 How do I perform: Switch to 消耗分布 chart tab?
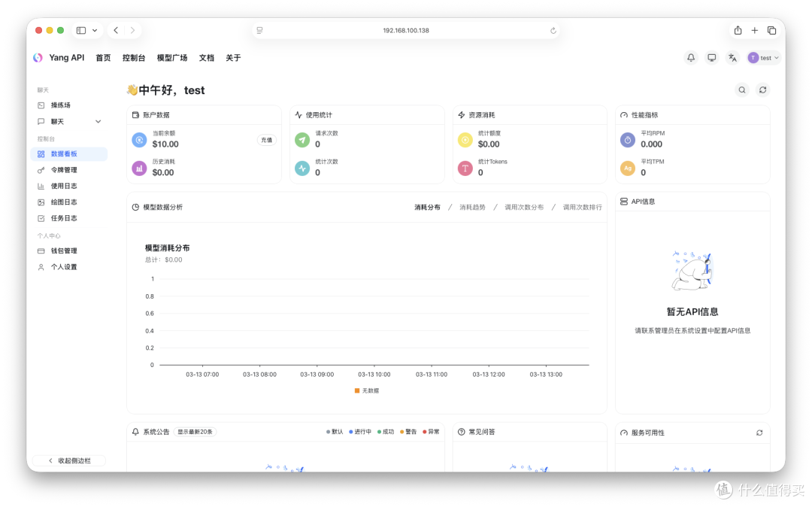[x=427, y=207]
